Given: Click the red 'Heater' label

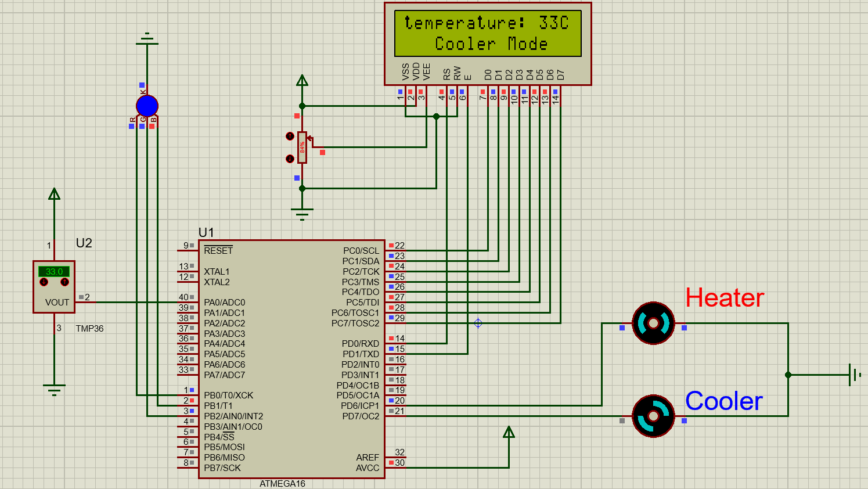Looking at the screenshot, I should [725, 298].
